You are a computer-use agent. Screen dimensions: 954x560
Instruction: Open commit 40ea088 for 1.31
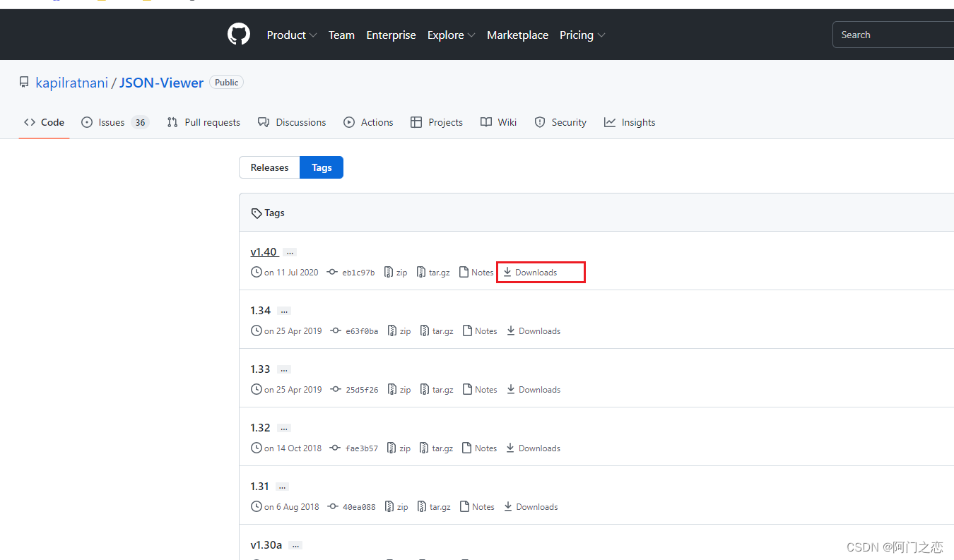coord(351,507)
